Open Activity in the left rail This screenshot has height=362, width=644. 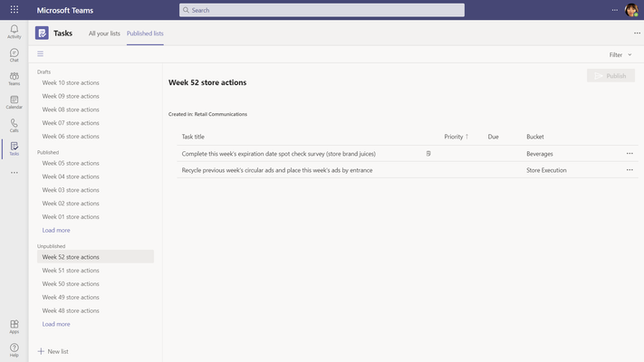(x=14, y=31)
